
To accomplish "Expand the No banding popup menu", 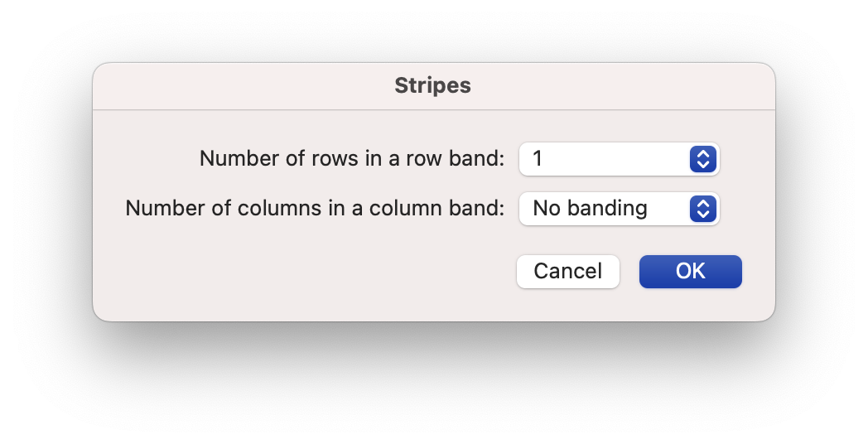I will click(x=619, y=210).
